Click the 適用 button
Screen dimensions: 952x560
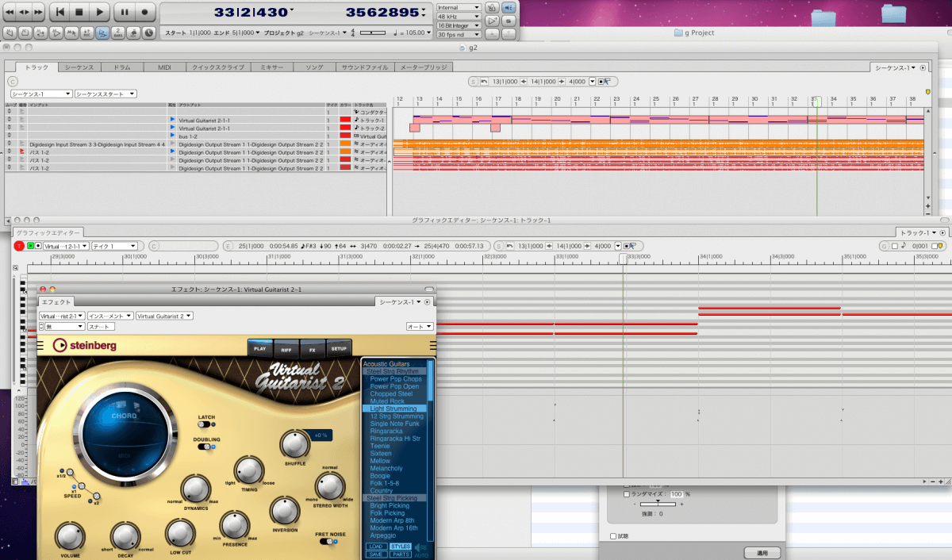click(762, 553)
